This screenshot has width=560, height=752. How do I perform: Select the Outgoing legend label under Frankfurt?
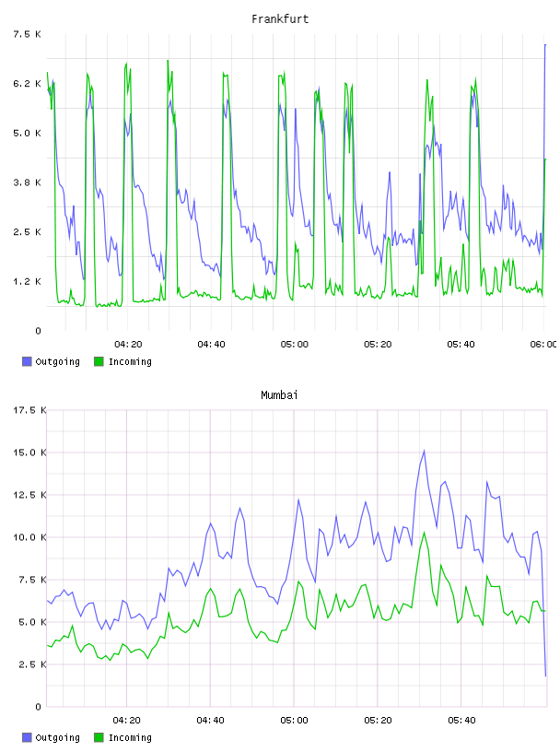click(x=57, y=362)
